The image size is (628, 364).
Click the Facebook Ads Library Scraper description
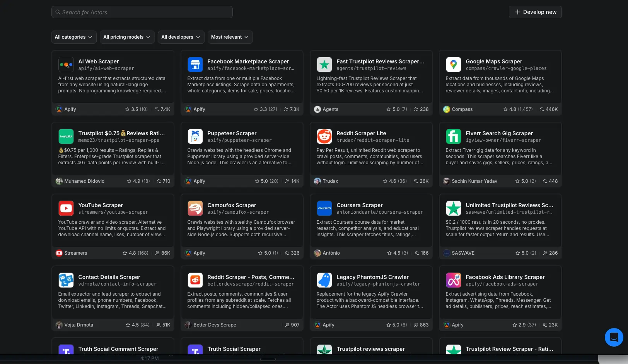coord(499,300)
